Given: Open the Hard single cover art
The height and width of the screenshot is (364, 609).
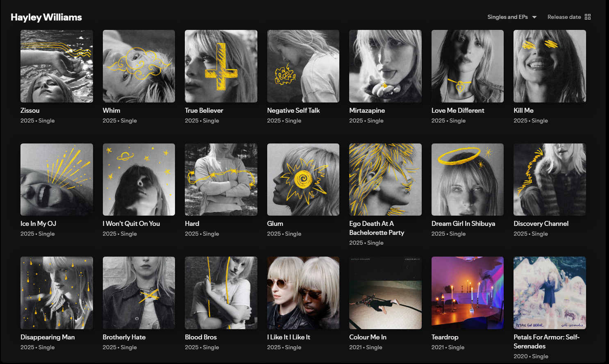Looking at the screenshot, I should [x=221, y=180].
